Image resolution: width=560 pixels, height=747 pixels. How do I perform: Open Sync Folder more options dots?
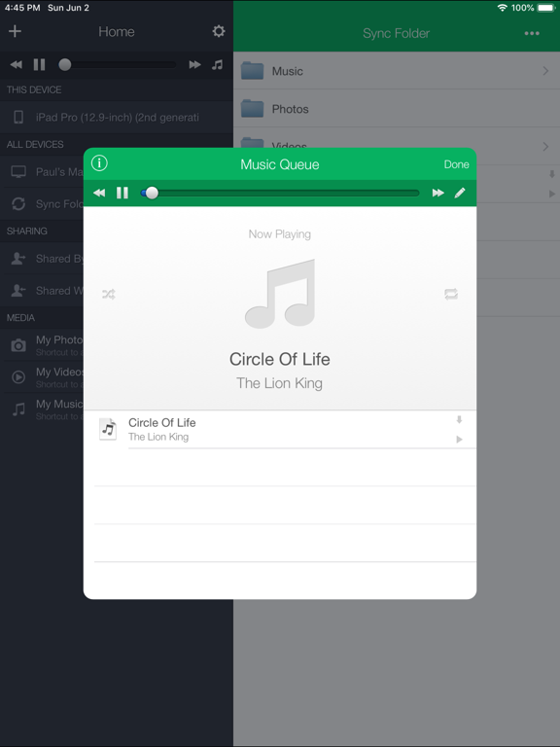click(532, 33)
